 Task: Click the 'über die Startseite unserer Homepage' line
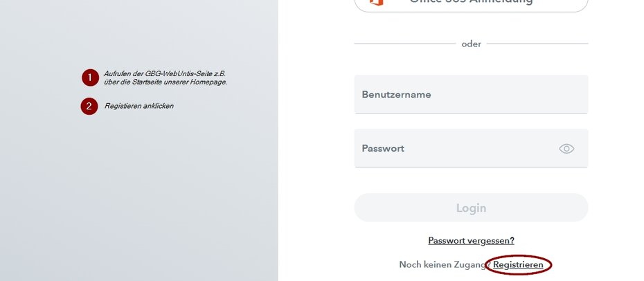166,82
